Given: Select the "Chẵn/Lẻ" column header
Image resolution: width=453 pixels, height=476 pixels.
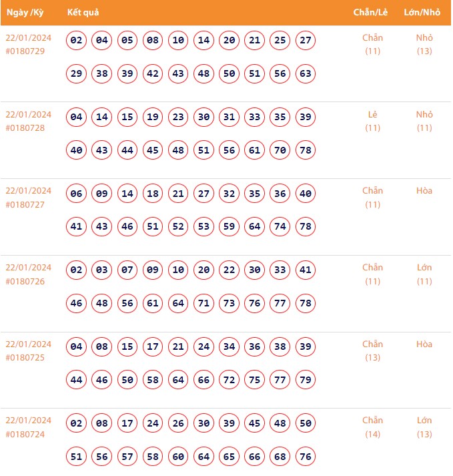Looking at the screenshot, I should (372, 13).
